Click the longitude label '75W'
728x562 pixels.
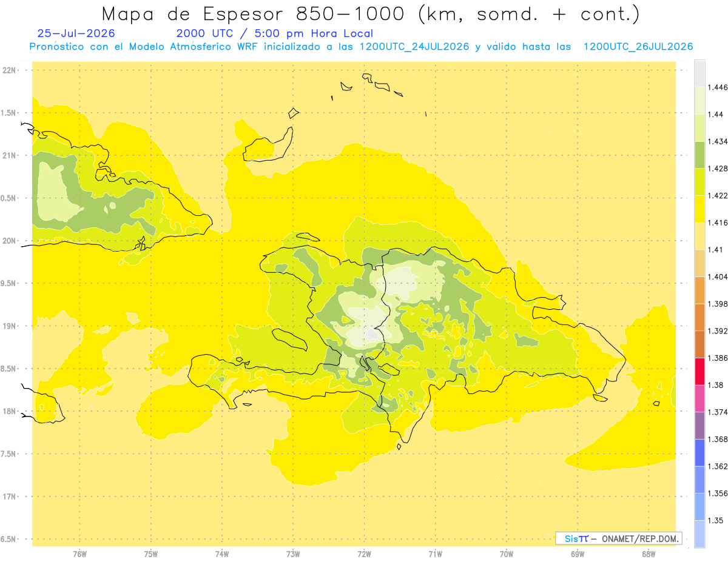coord(151,554)
